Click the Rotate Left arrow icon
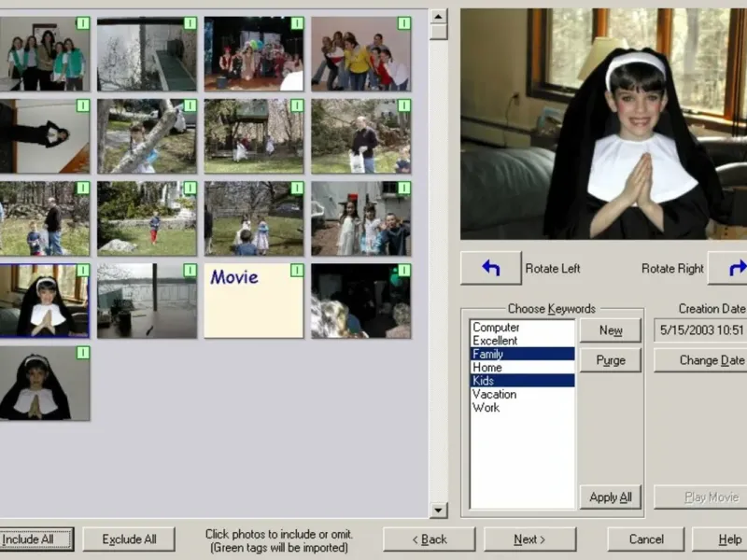The width and height of the screenshot is (747, 560). (x=490, y=268)
